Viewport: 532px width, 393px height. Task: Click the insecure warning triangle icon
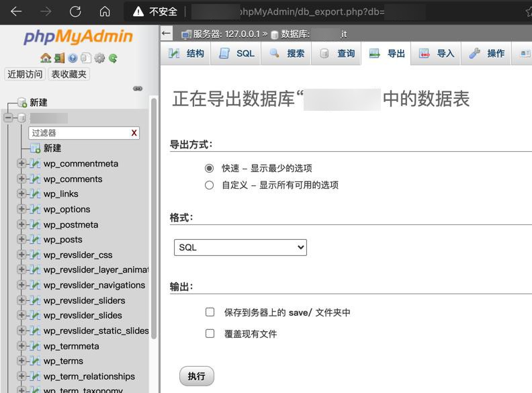point(138,12)
